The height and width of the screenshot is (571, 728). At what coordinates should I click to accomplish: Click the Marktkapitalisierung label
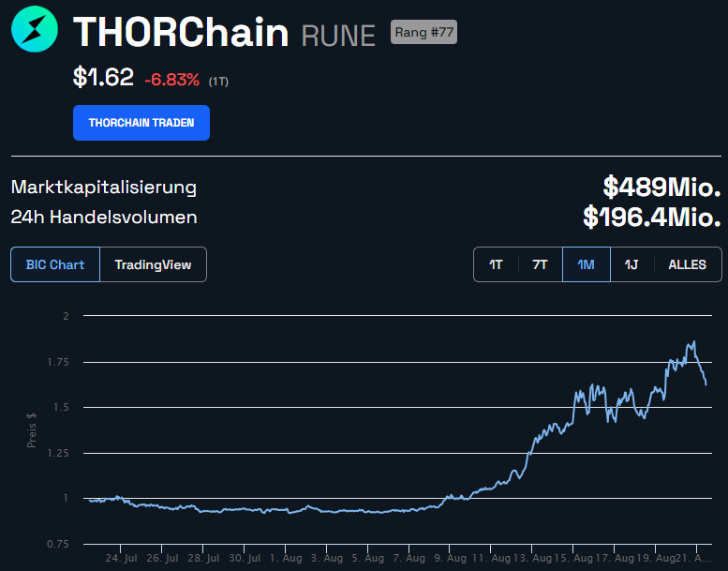pyautogui.click(x=104, y=188)
